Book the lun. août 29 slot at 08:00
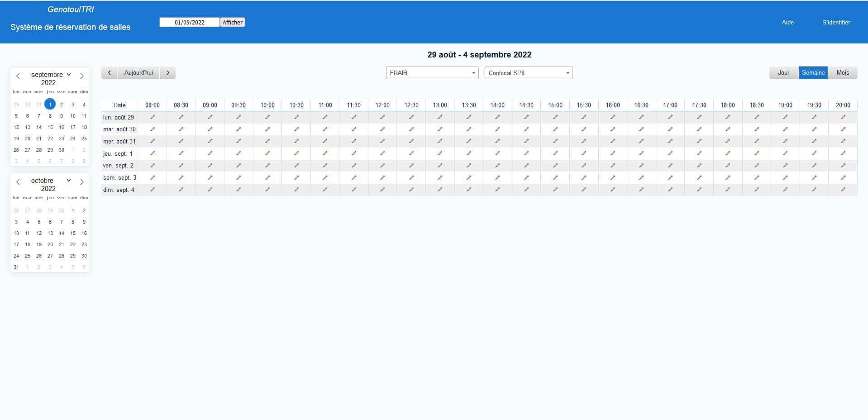Viewport: 868px width, 420px height. point(153,117)
